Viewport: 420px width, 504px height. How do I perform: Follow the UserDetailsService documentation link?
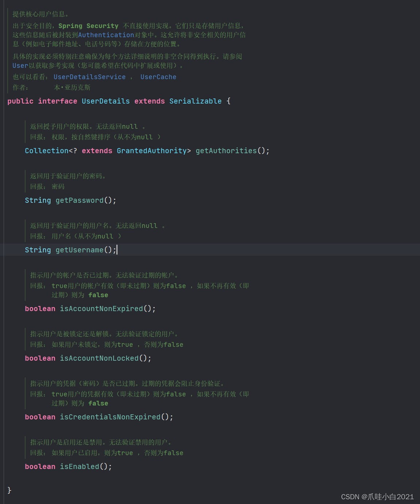pyautogui.click(x=89, y=77)
